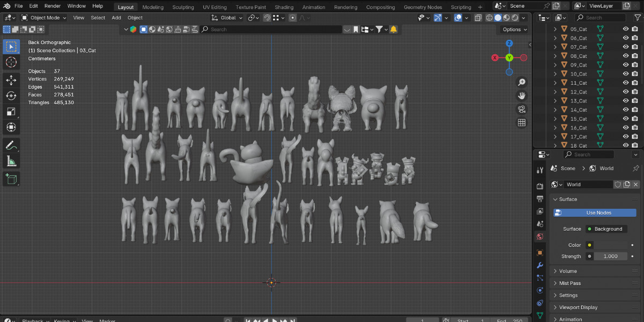Enable wireframe viewport shading
This screenshot has height=322, width=644.
pyautogui.click(x=489, y=18)
